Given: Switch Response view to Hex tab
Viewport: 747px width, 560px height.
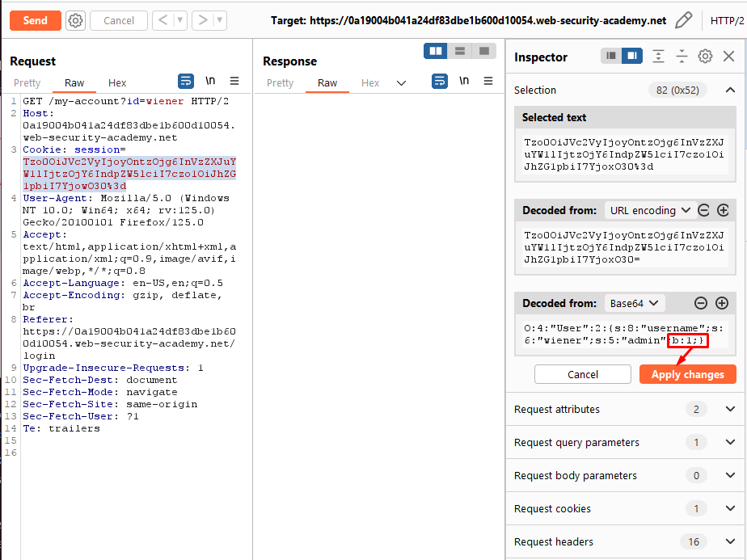Looking at the screenshot, I should coord(370,83).
